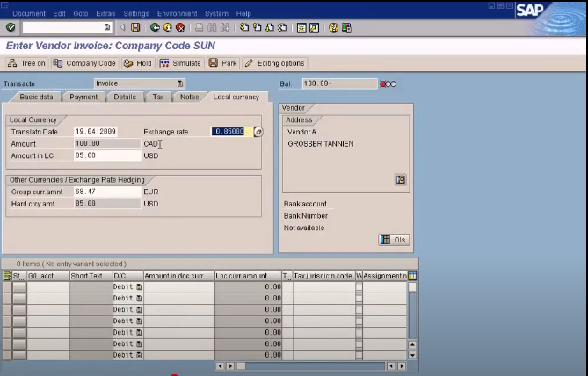Screen dimensions: 588x376
Task: Click the Company Code button
Action: pyautogui.click(x=84, y=63)
